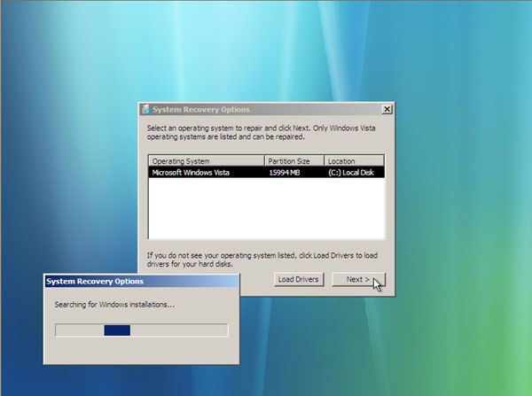Click the Location column header

click(x=354, y=160)
